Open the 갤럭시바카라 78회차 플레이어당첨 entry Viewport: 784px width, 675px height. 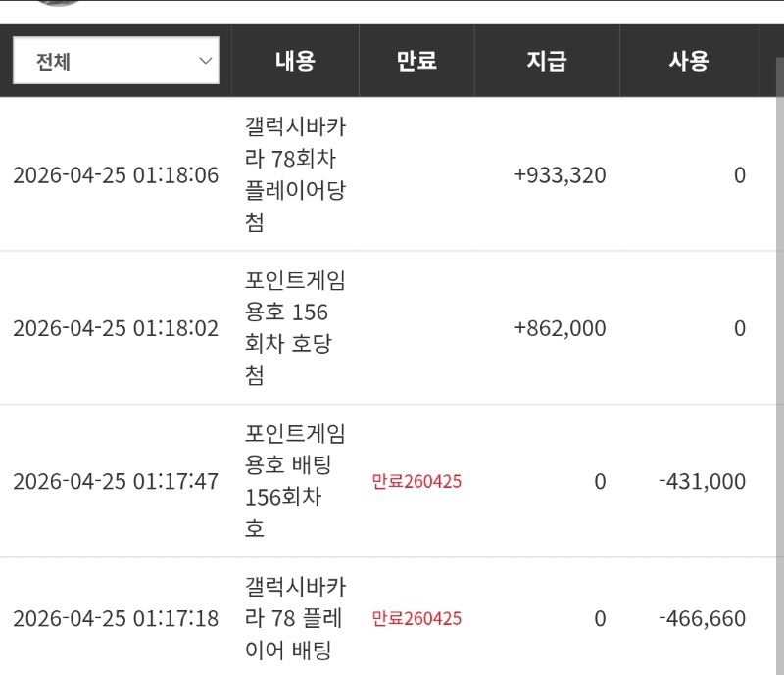295,175
